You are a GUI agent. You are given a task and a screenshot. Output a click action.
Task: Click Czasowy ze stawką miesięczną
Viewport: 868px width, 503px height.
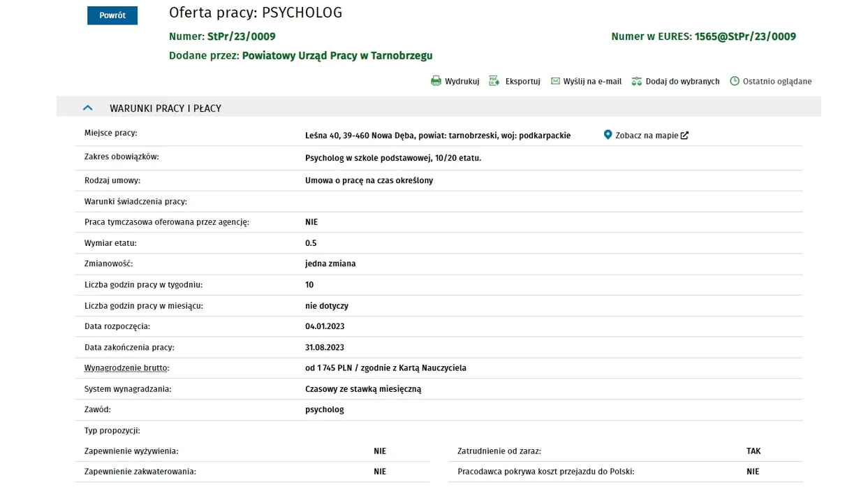point(363,389)
